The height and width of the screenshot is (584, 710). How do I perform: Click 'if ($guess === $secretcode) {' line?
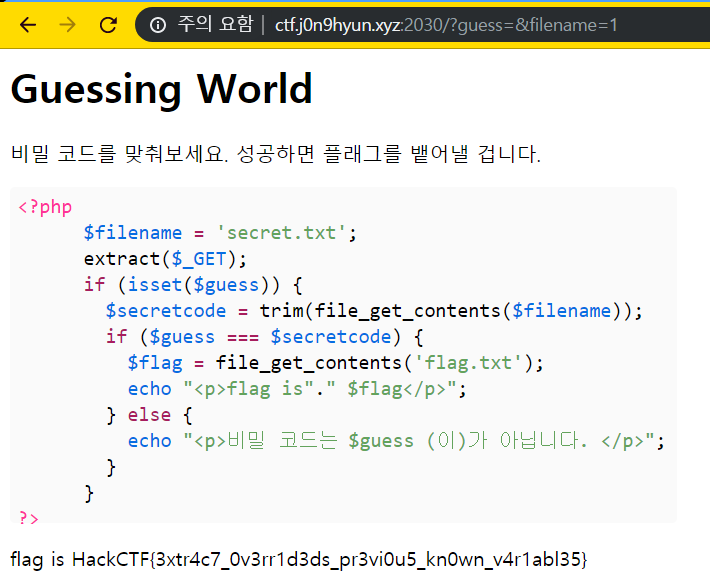pyautogui.click(x=264, y=337)
